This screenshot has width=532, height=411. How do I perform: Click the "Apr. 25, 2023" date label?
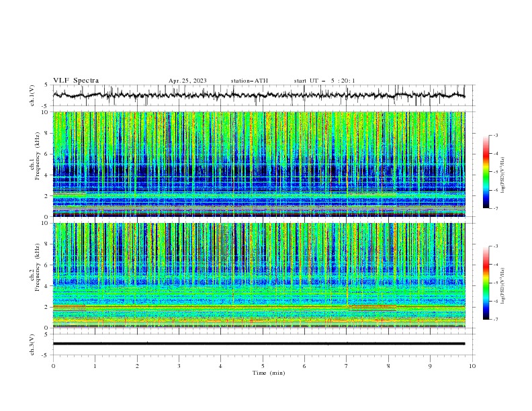pos(187,81)
